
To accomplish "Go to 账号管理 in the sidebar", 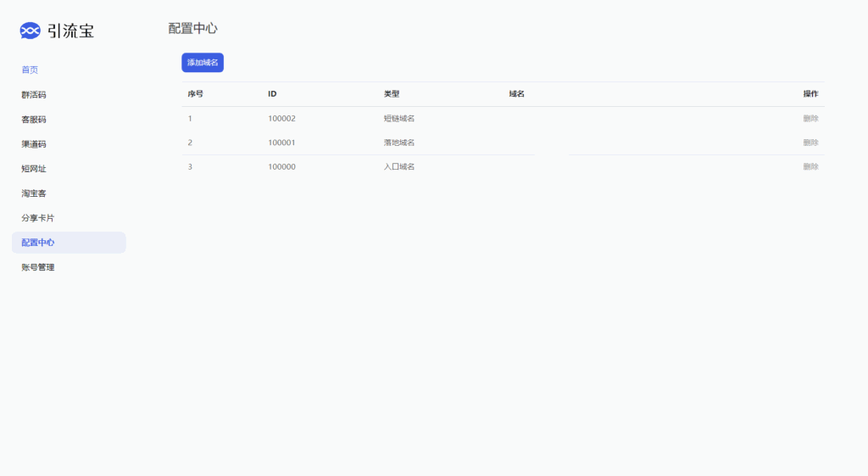I will click(37, 267).
